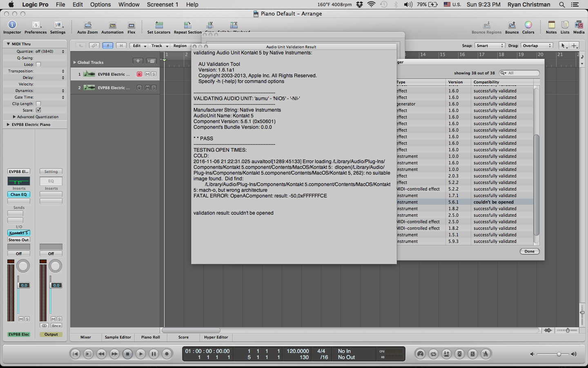Image resolution: width=588 pixels, height=368 pixels.
Task: Click Done in the Audio Units Manager window
Action: click(x=530, y=251)
